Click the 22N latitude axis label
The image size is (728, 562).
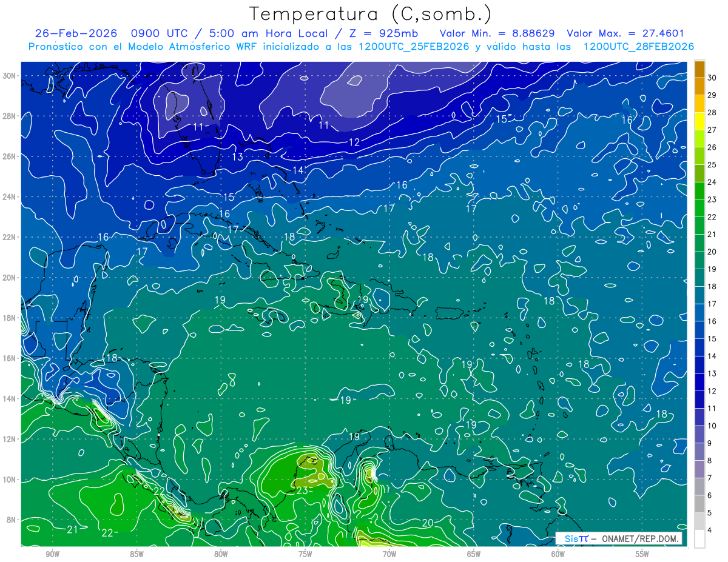click(10, 237)
